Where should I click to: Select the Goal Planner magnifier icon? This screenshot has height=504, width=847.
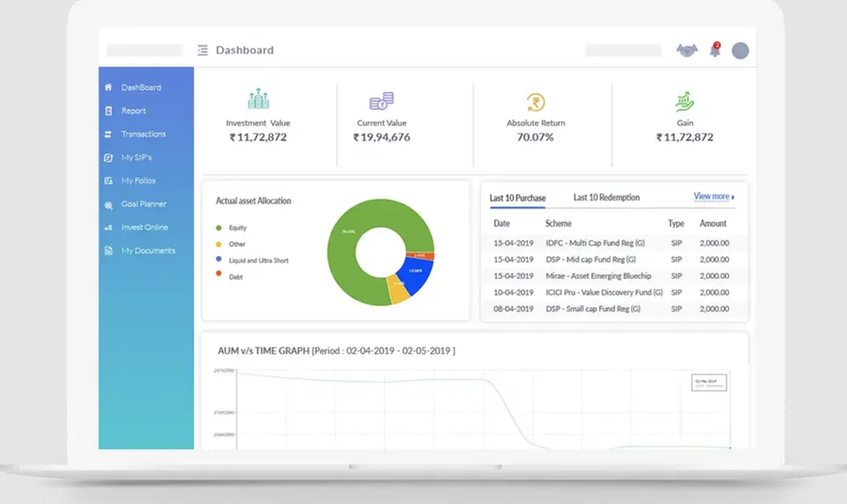109,204
